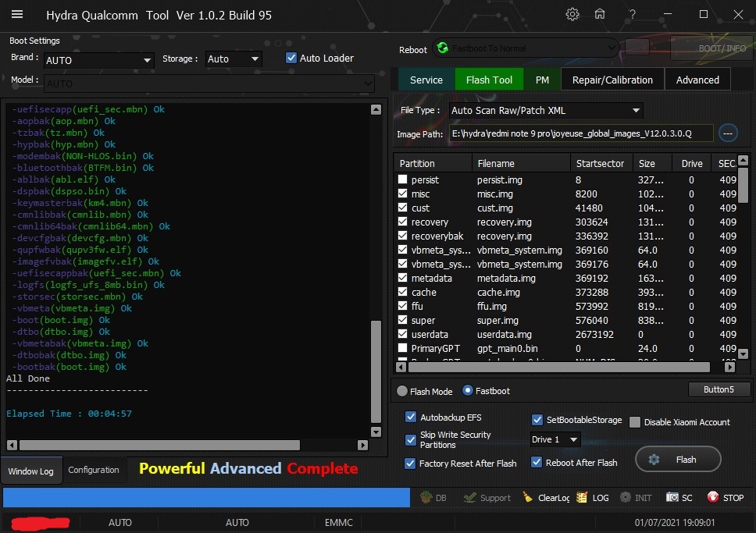Open the DB database icon
This screenshot has width=756, height=533.
click(x=433, y=497)
